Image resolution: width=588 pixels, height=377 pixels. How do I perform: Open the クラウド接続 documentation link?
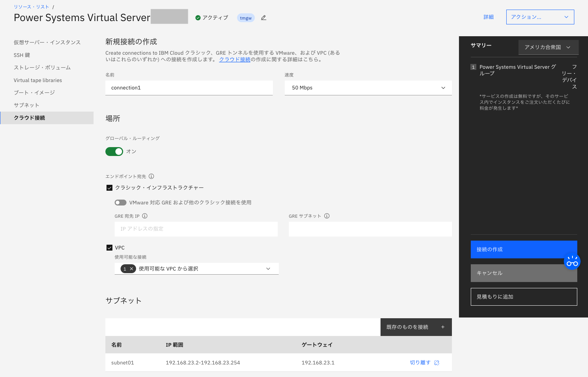pos(235,60)
